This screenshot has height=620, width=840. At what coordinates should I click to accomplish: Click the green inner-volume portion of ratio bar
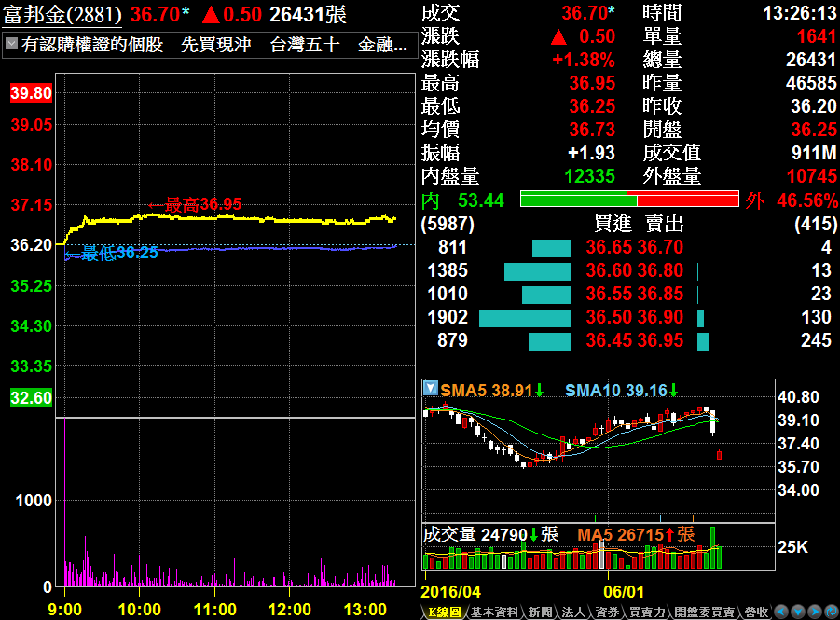[579, 199]
